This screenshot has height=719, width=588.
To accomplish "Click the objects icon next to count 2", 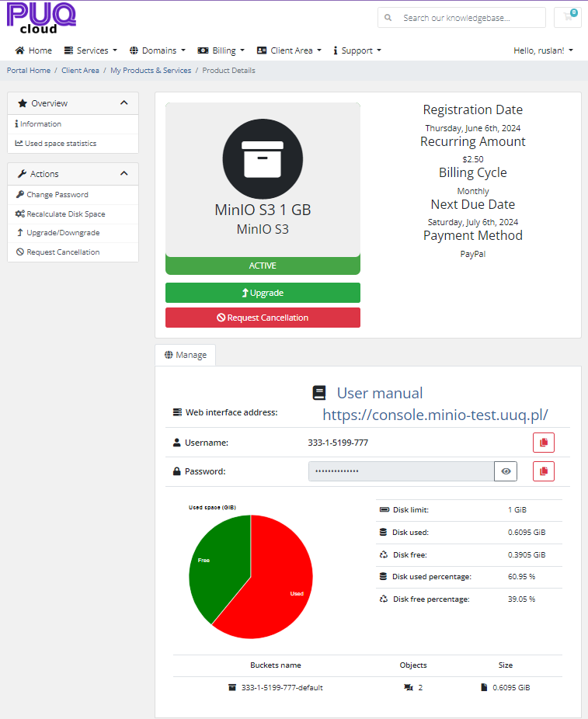I will (409, 687).
